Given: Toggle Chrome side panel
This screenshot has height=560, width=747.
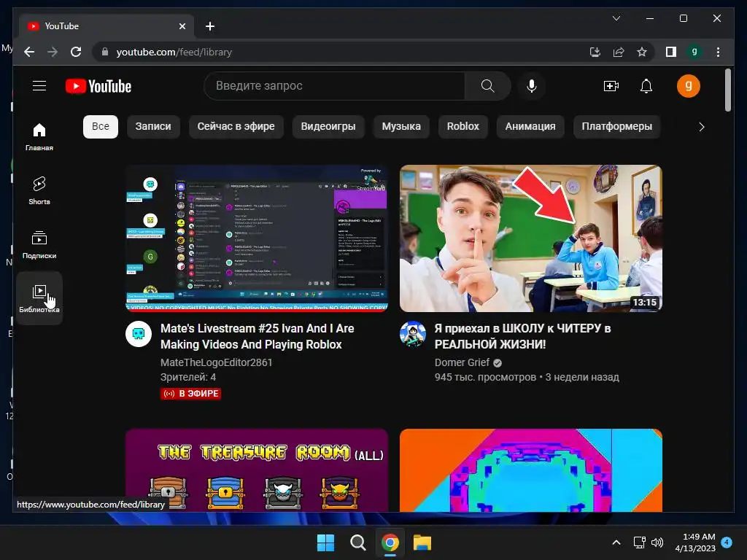Looking at the screenshot, I should click(671, 52).
